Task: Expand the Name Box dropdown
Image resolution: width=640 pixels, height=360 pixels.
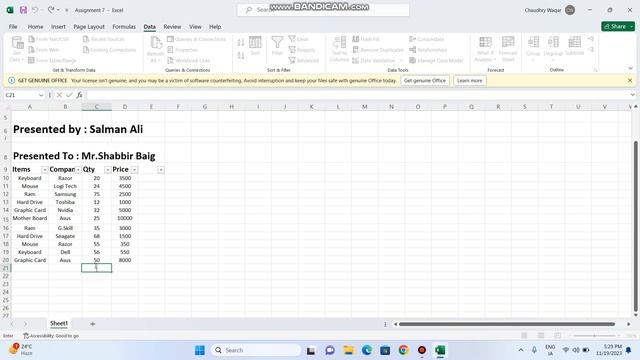Action: 41,95
